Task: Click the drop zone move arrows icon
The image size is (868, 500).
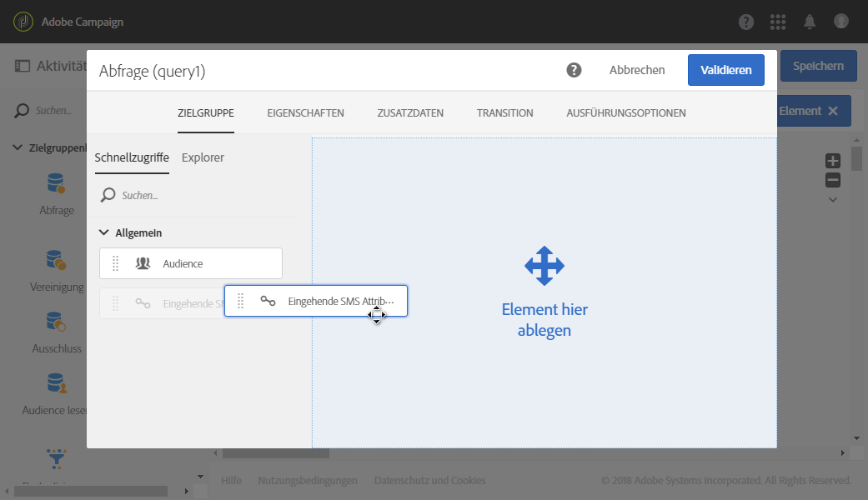Action: (544, 266)
